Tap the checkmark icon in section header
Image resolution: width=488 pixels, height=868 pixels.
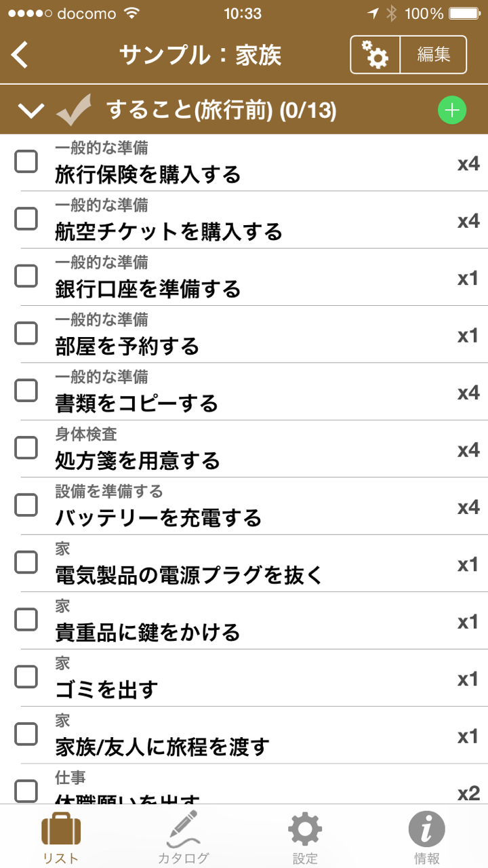(x=75, y=111)
